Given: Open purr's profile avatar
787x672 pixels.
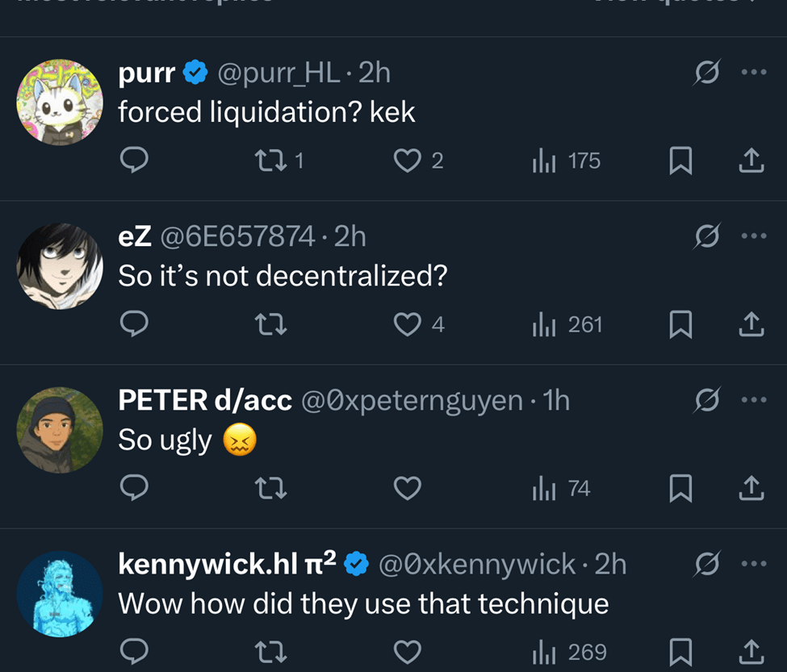Looking at the screenshot, I should (x=60, y=102).
